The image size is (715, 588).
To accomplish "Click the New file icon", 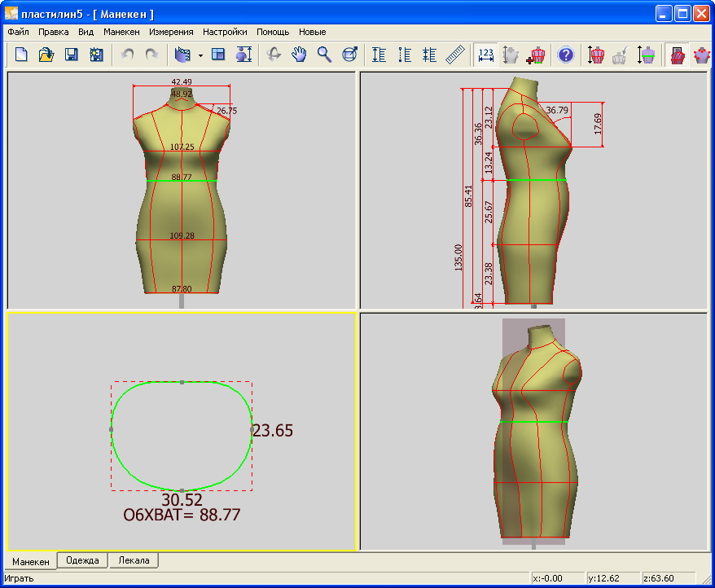I will (21, 55).
